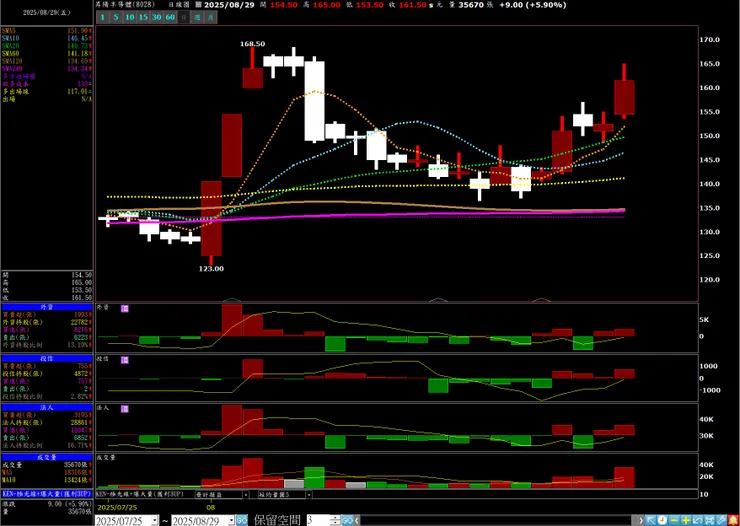Screen dimensions: 740x526
Task: Click the small icon before the header date
Action: click(x=198, y=5)
